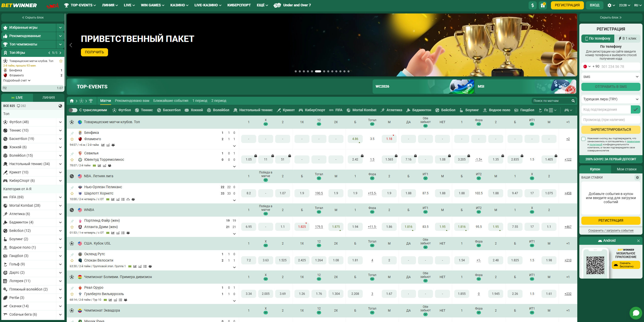This screenshot has width=644, height=322.
Task: Click coupon settings gear next to ВАШИ СТАВКИ
Action: tap(637, 178)
